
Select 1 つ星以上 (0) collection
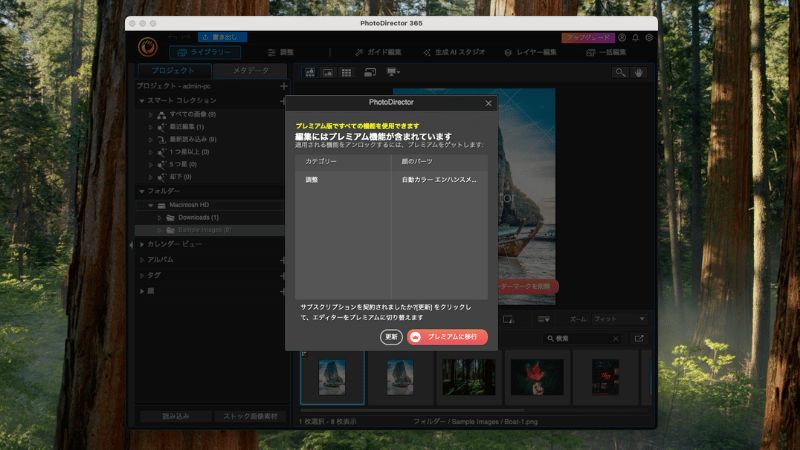click(189, 152)
